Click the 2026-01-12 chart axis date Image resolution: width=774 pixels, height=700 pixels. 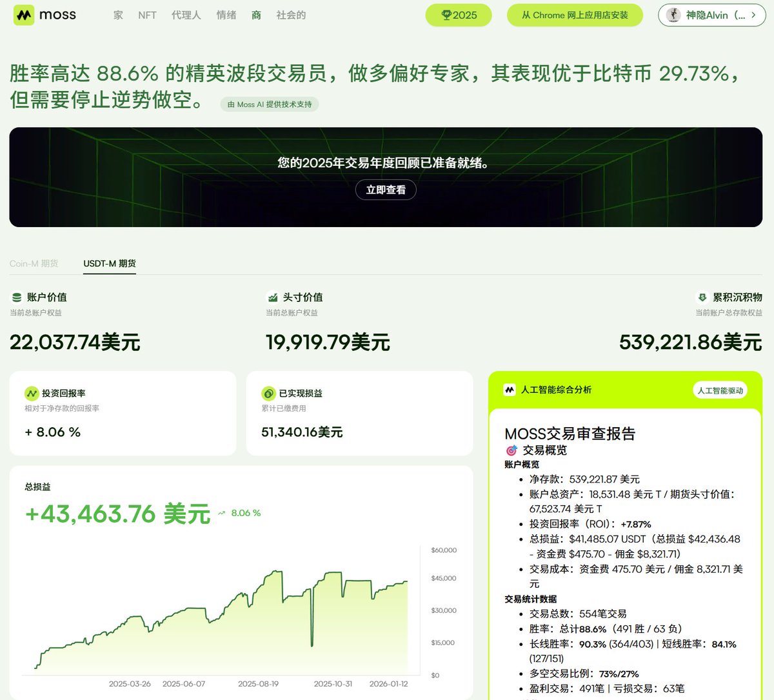point(388,684)
